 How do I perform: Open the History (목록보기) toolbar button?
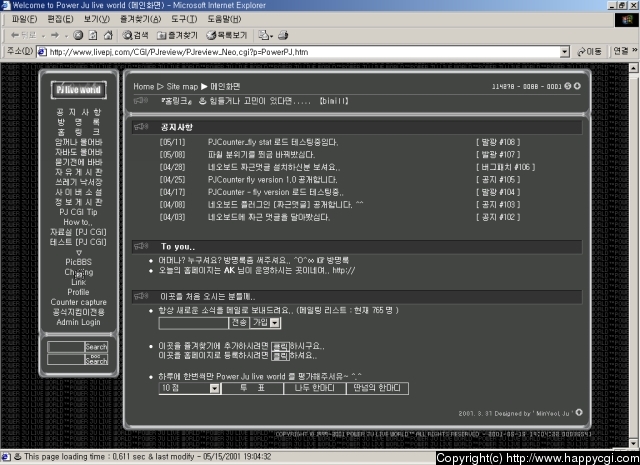[x=227, y=36]
